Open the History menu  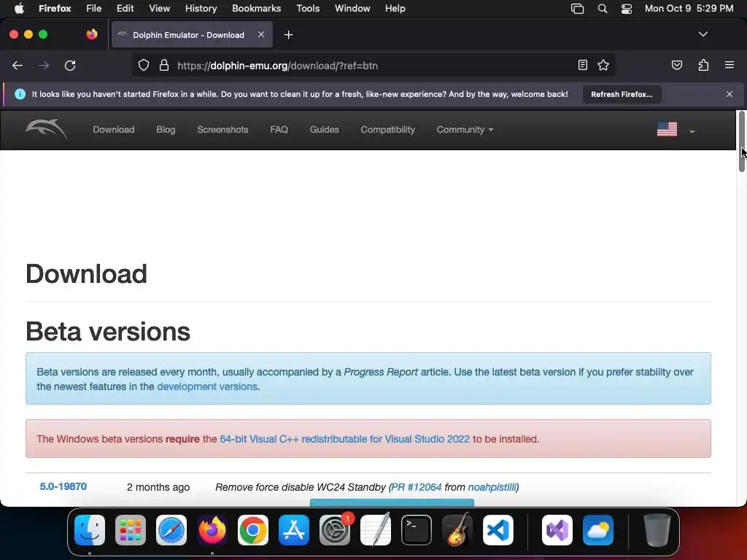pyautogui.click(x=201, y=9)
